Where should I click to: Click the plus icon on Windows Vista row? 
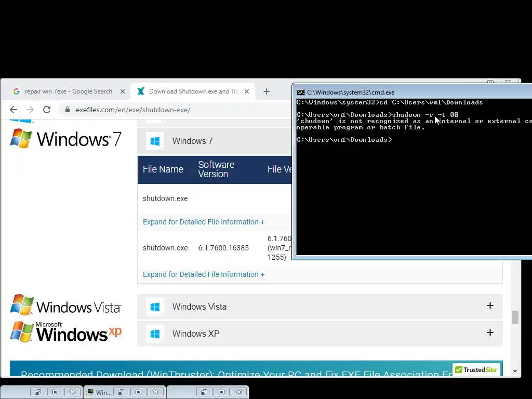490,305
